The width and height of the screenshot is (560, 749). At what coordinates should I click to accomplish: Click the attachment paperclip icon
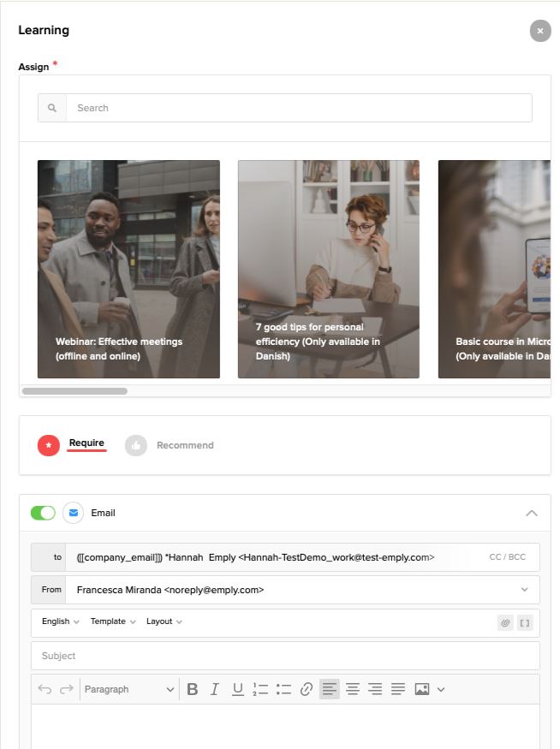(x=505, y=622)
